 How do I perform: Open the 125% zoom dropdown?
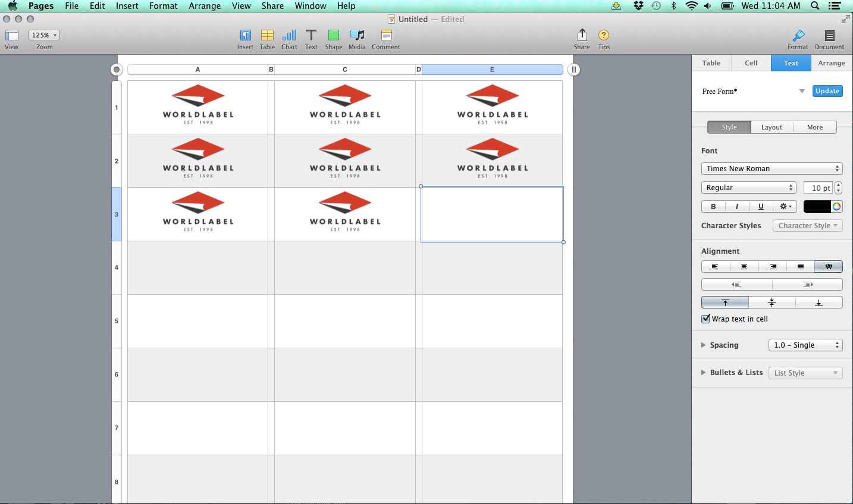pos(44,35)
